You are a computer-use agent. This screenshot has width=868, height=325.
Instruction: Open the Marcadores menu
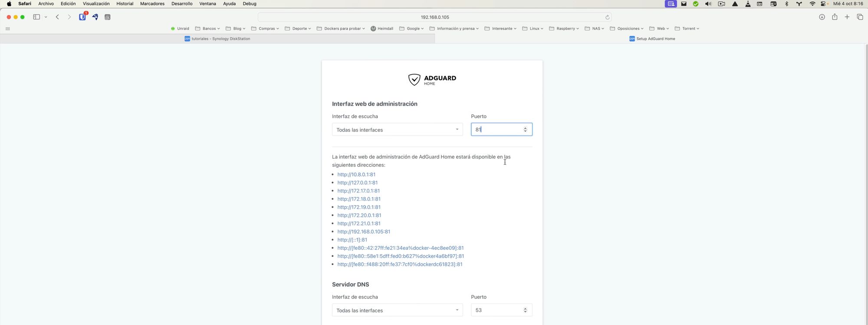click(152, 3)
